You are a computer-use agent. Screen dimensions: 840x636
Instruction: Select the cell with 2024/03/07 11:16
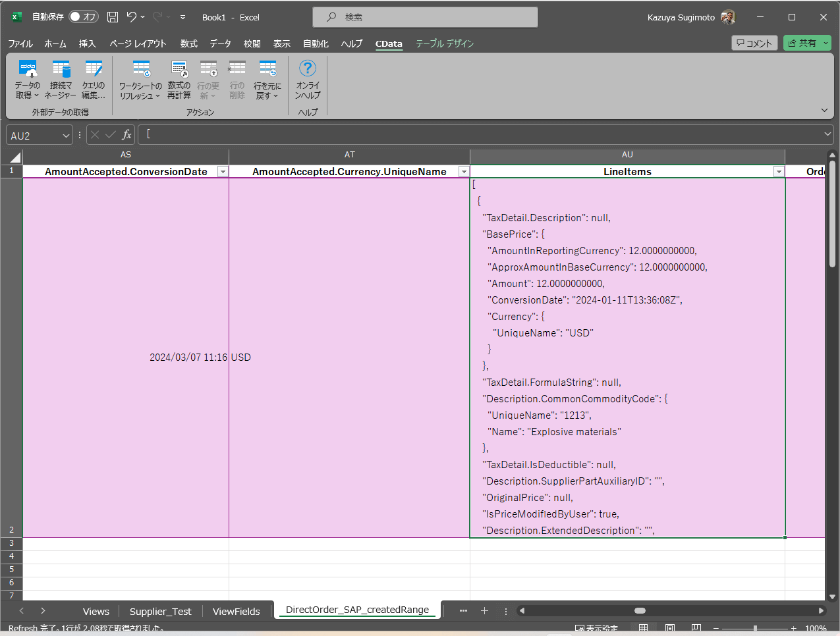click(126, 358)
